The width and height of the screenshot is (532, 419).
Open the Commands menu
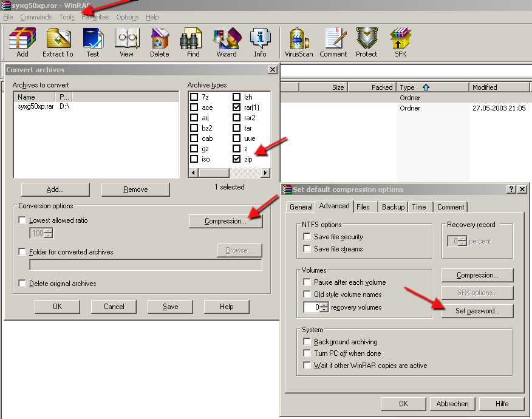tap(36, 17)
